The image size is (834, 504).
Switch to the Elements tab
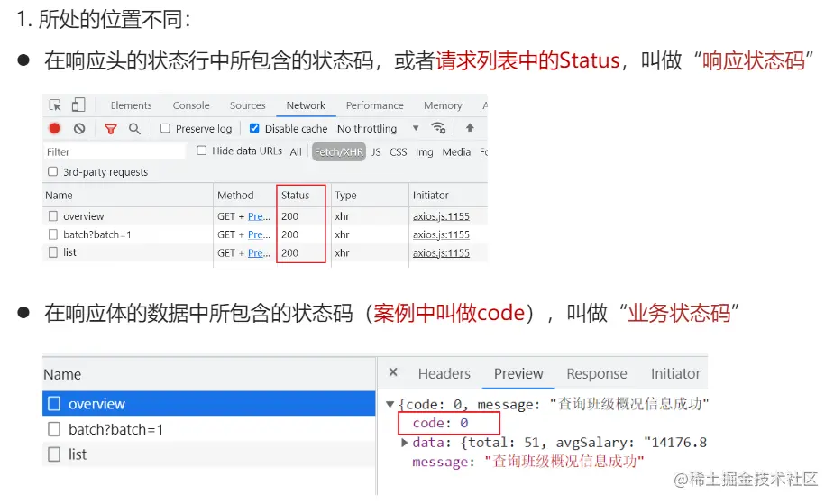tap(131, 105)
